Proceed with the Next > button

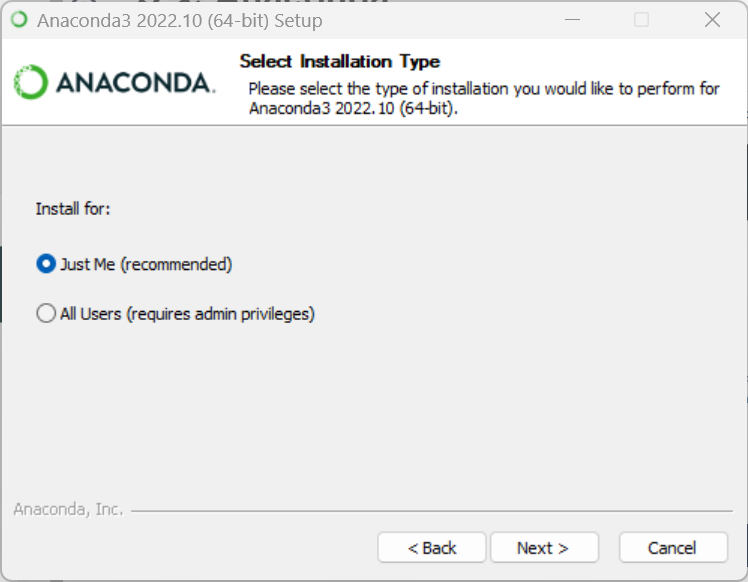click(544, 548)
